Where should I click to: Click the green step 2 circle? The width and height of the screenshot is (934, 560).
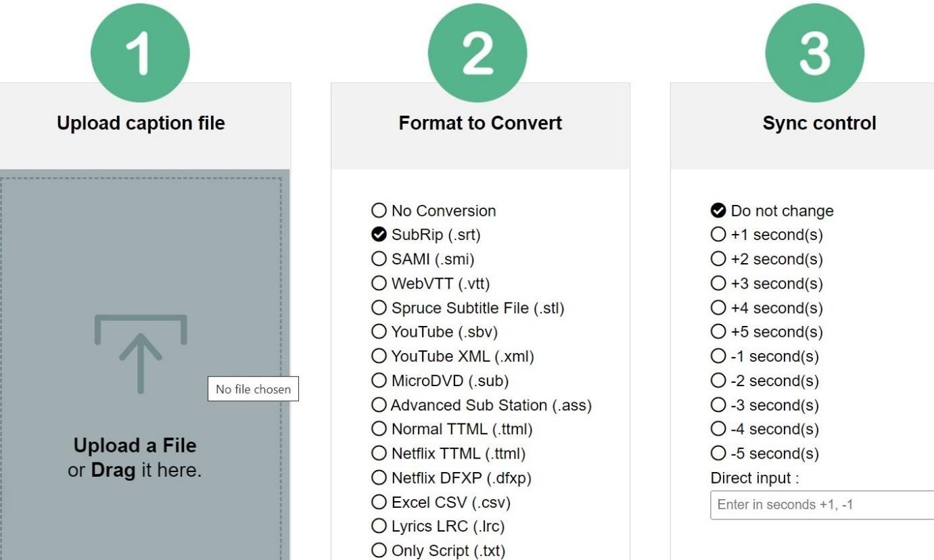tap(477, 53)
